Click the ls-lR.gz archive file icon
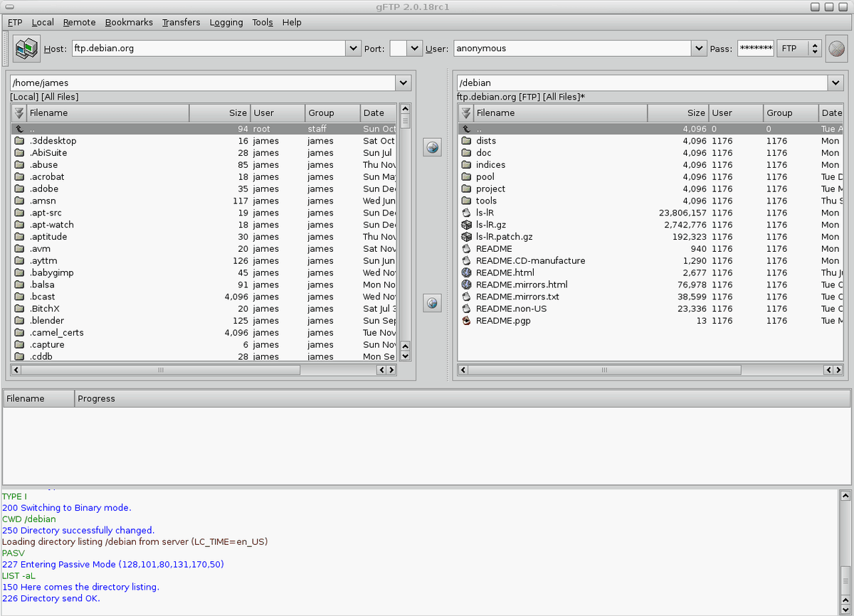Viewport: 854px width, 616px height. (x=466, y=225)
